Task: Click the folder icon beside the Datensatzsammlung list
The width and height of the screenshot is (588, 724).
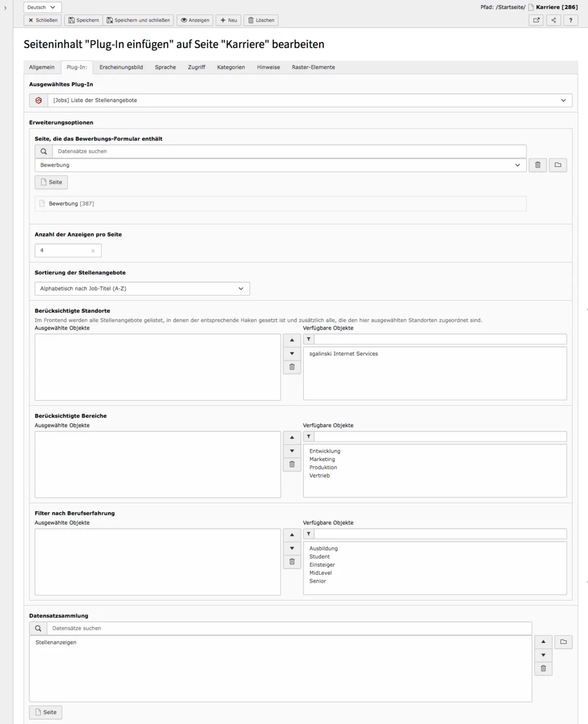Action: tap(563, 641)
